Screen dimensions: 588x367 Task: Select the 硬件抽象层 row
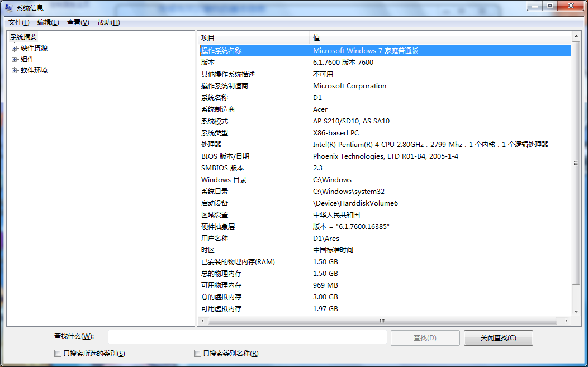tap(385, 226)
